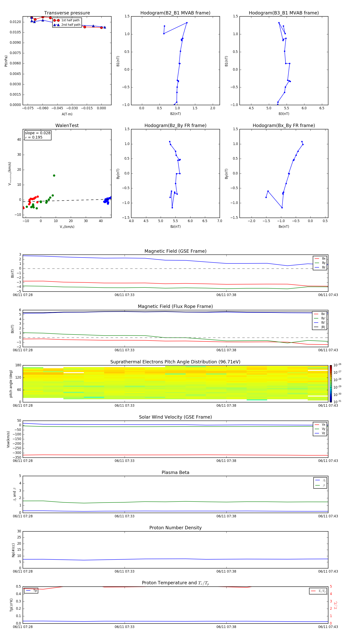Click the "Hodogram(B3_B1 MVAB frame)" title
This screenshot has width=351, height=644.
point(284,13)
